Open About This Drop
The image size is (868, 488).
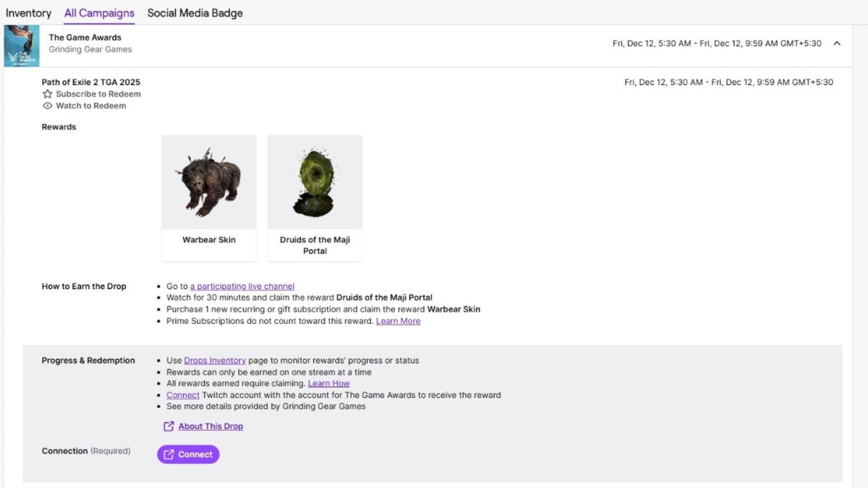tap(210, 426)
